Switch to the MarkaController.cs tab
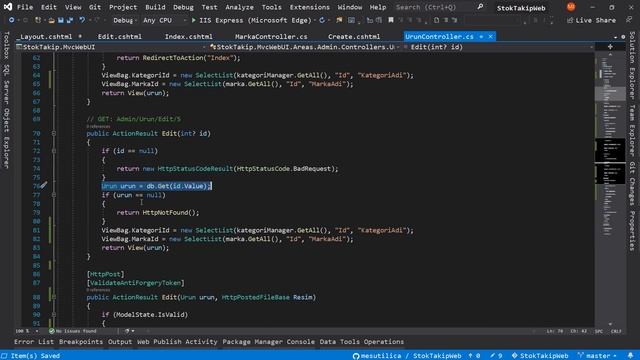The width and height of the screenshot is (640, 360). [x=271, y=36]
